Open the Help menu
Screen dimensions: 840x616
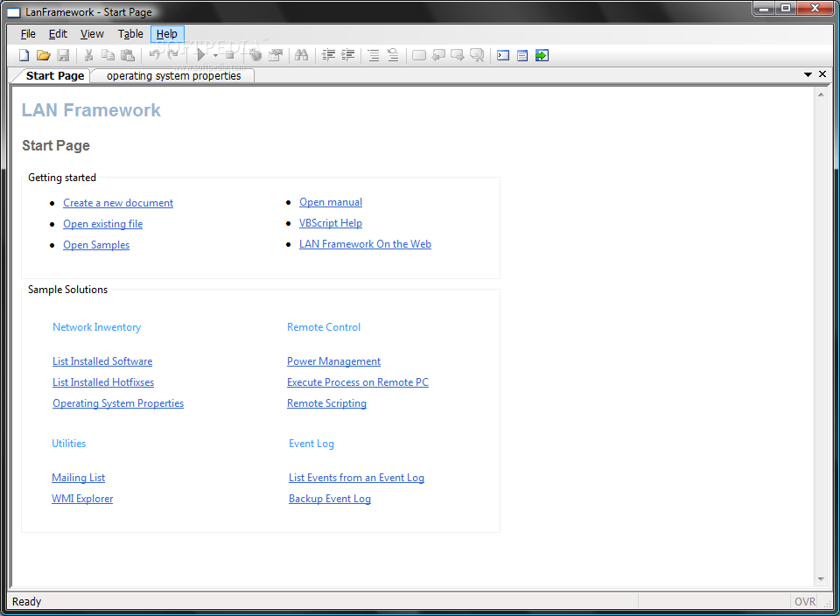coord(167,34)
